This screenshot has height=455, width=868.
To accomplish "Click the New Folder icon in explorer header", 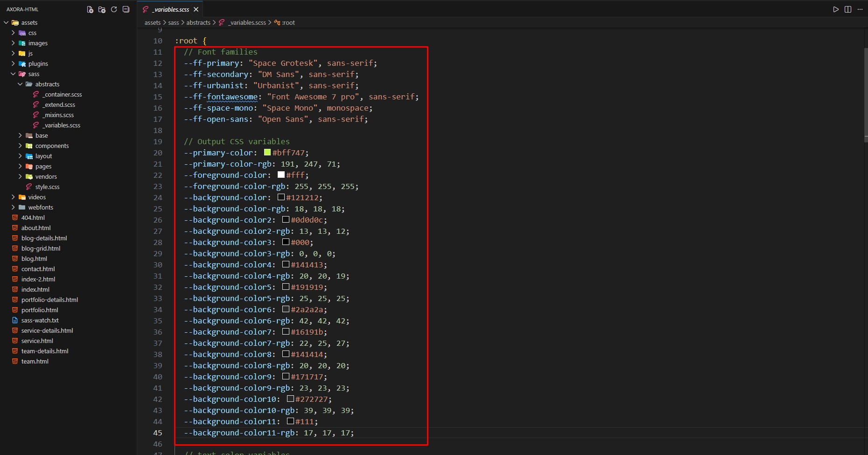I will tap(102, 9).
